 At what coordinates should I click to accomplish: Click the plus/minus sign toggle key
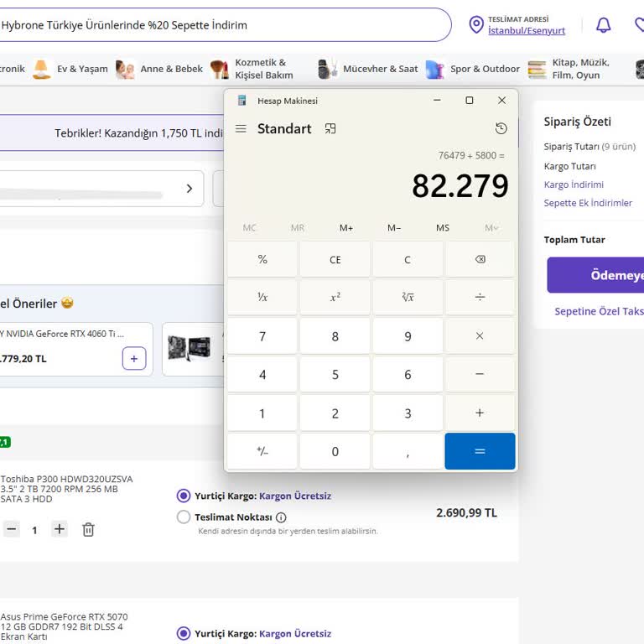click(x=262, y=451)
